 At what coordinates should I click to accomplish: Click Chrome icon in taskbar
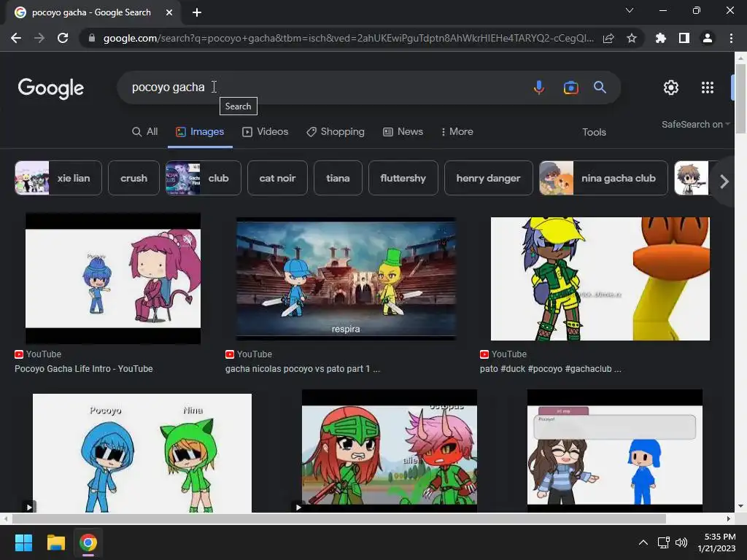point(88,542)
